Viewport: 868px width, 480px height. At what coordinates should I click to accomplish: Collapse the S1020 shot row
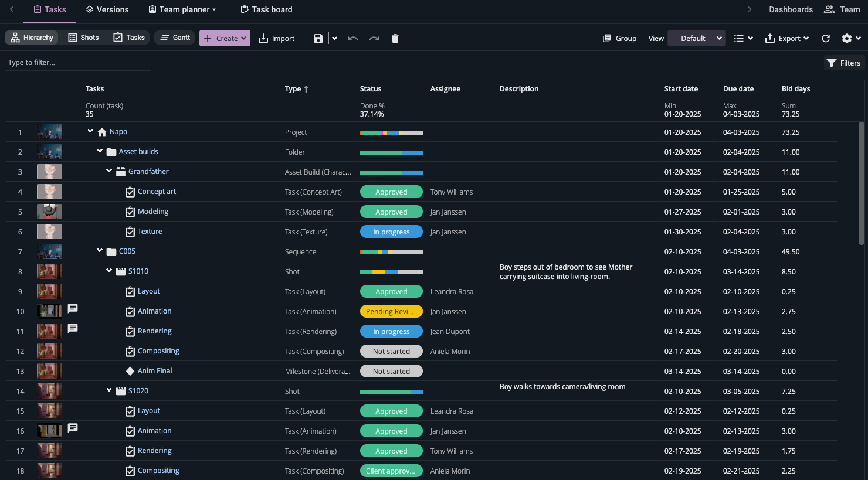(109, 390)
